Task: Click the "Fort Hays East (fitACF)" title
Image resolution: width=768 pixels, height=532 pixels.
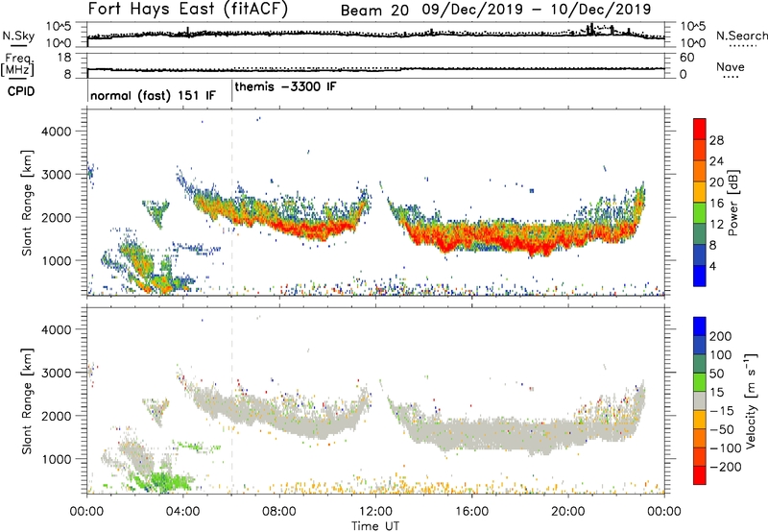Action: [187, 9]
